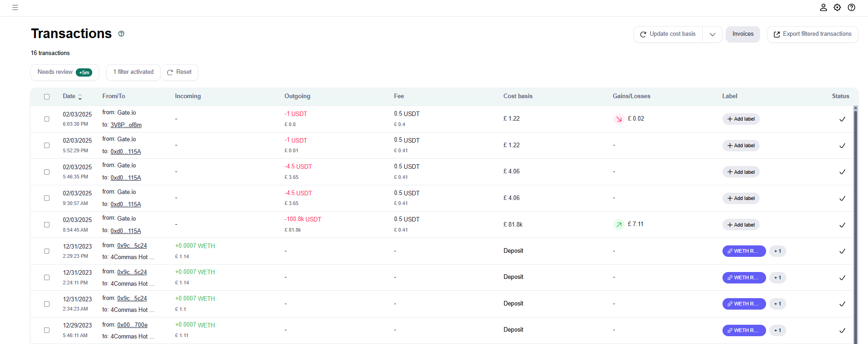Click the purple WETH label tag on 12/29/2023 row

coord(744,330)
